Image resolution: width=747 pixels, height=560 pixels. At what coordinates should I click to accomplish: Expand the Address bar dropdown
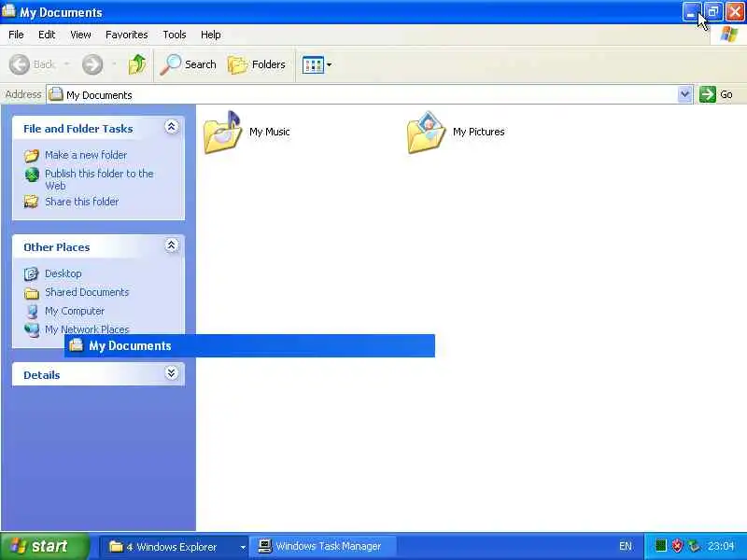pos(684,94)
